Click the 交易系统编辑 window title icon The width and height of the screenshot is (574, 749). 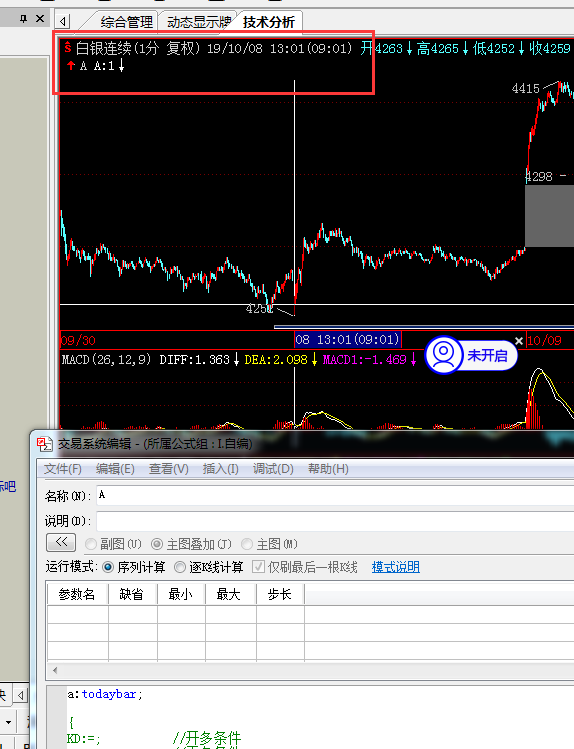pos(45,444)
